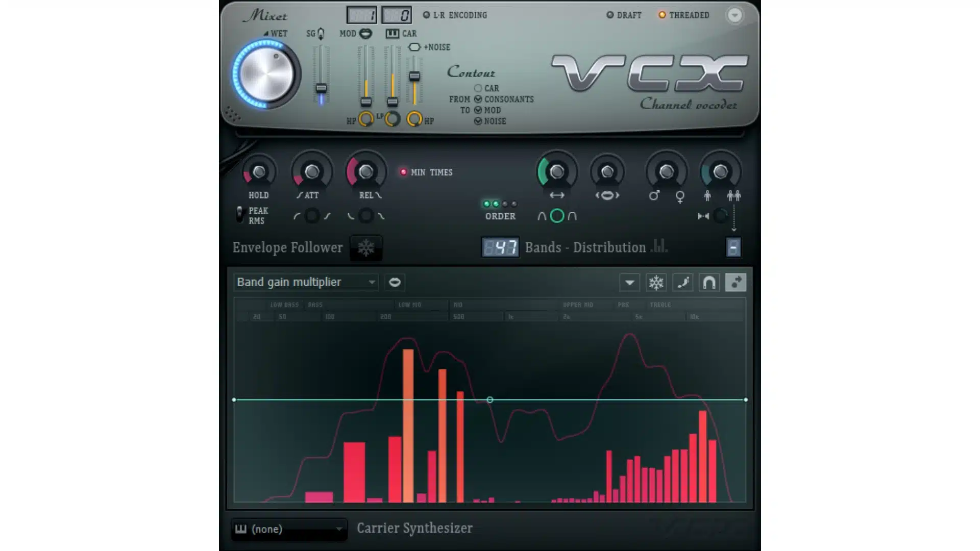Toggle the Contour NOISE checkbox
Viewport: 980px width, 551px height.
coord(478,121)
